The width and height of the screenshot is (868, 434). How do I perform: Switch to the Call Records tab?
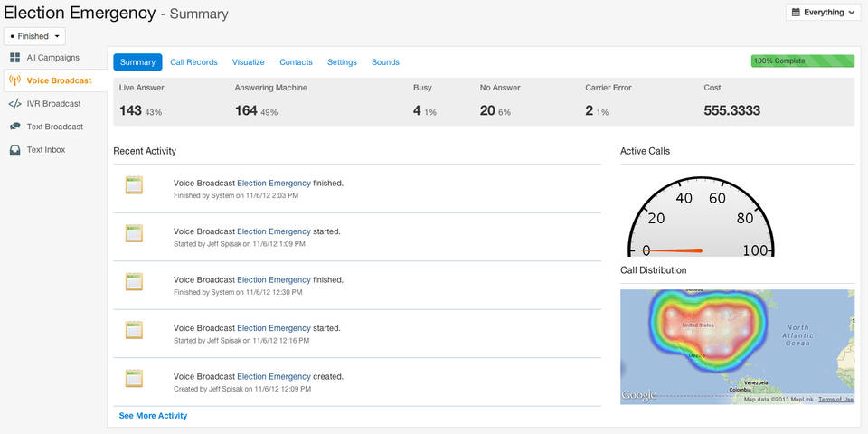tap(193, 62)
